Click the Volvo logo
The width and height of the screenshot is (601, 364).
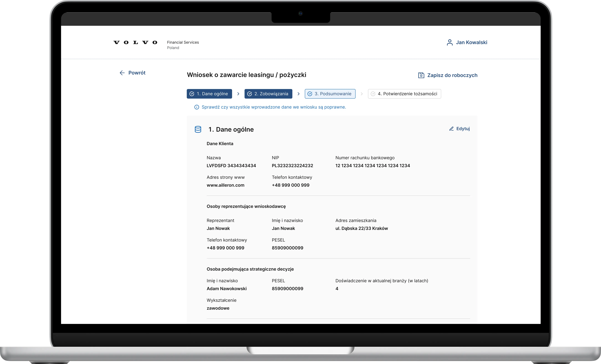[x=135, y=42]
